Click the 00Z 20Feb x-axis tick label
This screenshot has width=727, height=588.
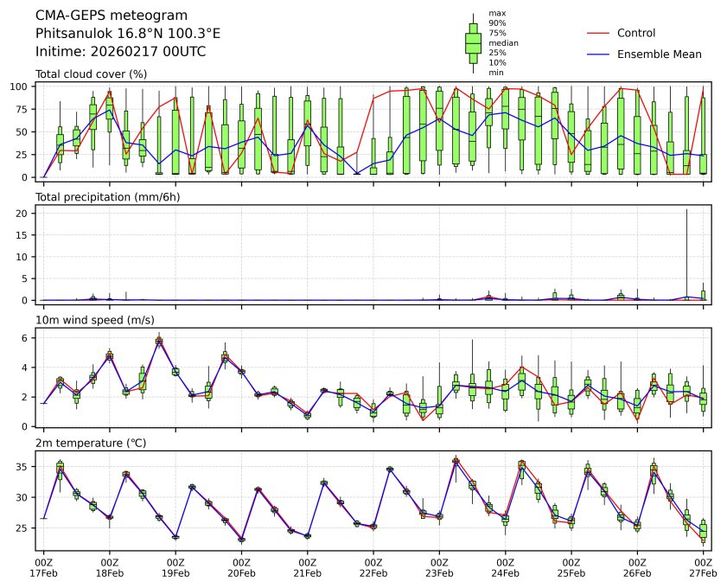[241, 567]
